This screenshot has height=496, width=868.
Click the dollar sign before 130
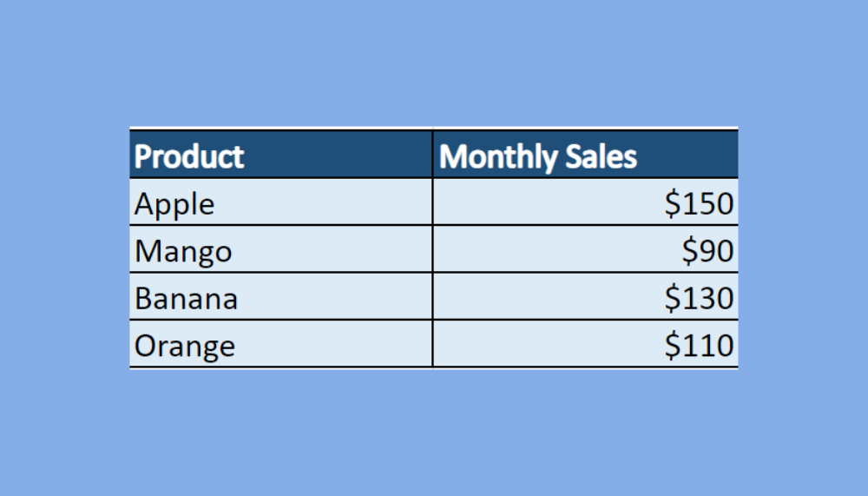click(x=673, y=299)
